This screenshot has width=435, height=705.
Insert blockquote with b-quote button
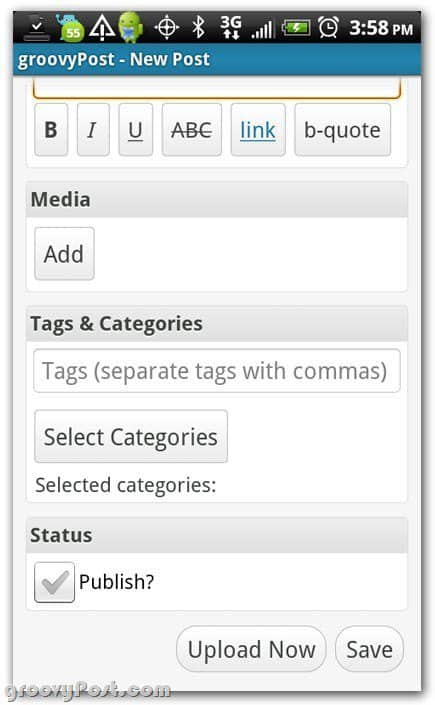[342, 129]
